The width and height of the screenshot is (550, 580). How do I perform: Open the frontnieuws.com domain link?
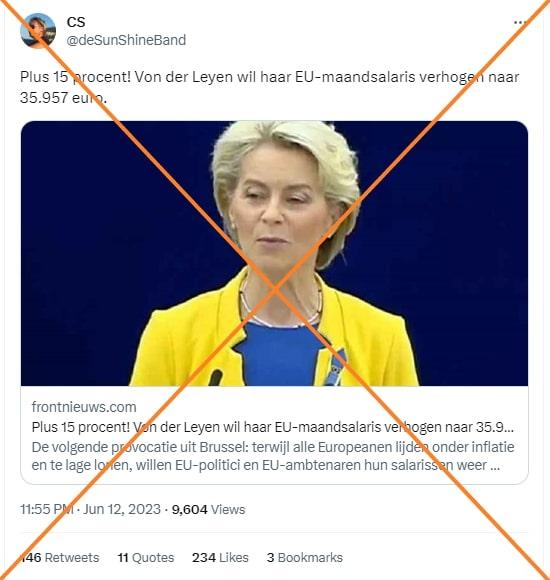(x=84, y=407)
